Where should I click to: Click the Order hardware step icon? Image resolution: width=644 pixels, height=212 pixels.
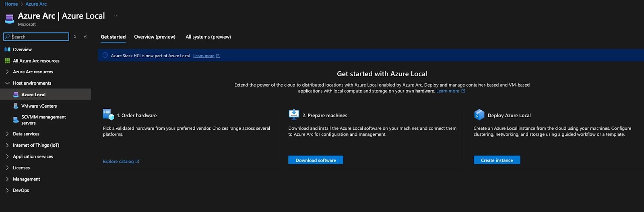coord(108,114)
